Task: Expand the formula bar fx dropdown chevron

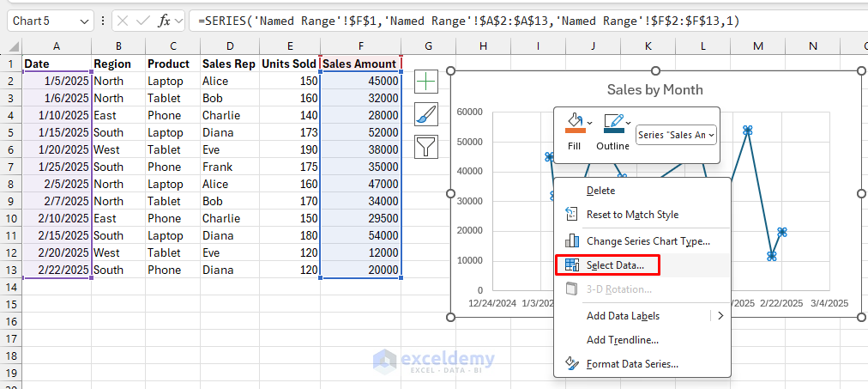Action: click(x=178, y=21)
